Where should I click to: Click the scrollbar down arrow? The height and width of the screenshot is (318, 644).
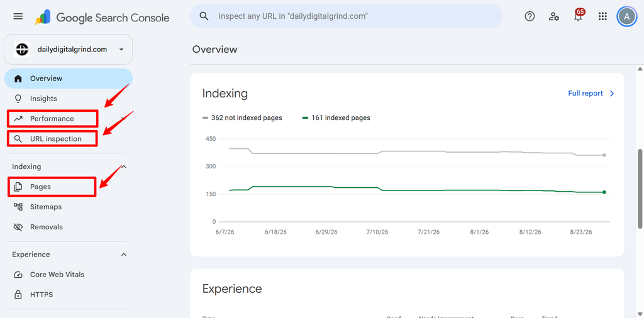click(640, 314)
